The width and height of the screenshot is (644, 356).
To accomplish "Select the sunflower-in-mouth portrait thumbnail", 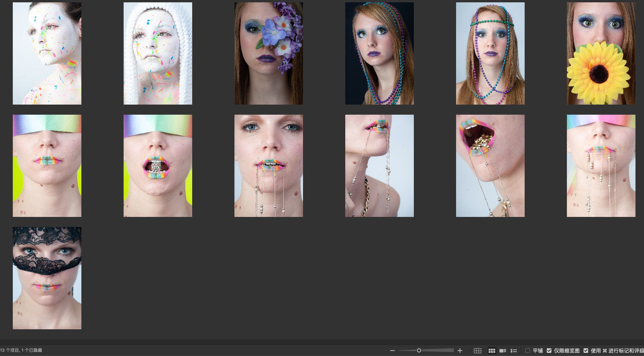I will (x=601, y=53).
